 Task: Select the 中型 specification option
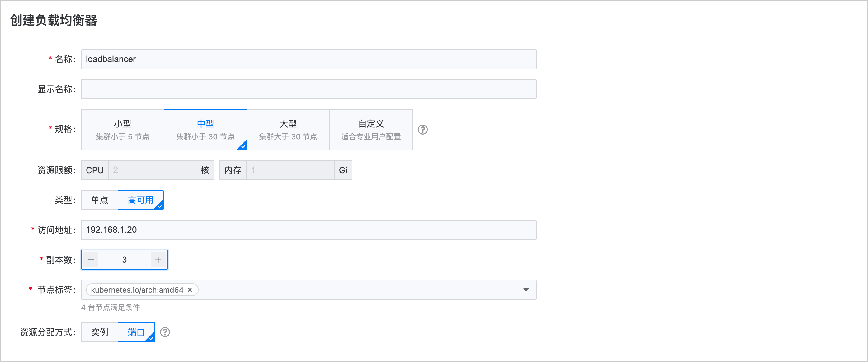pos(205,129)
